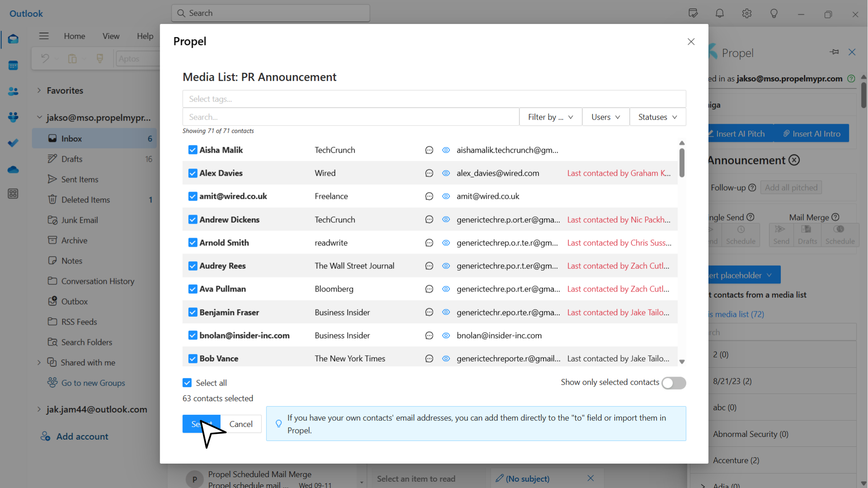Pin the Propel side panel

[834, 52]
